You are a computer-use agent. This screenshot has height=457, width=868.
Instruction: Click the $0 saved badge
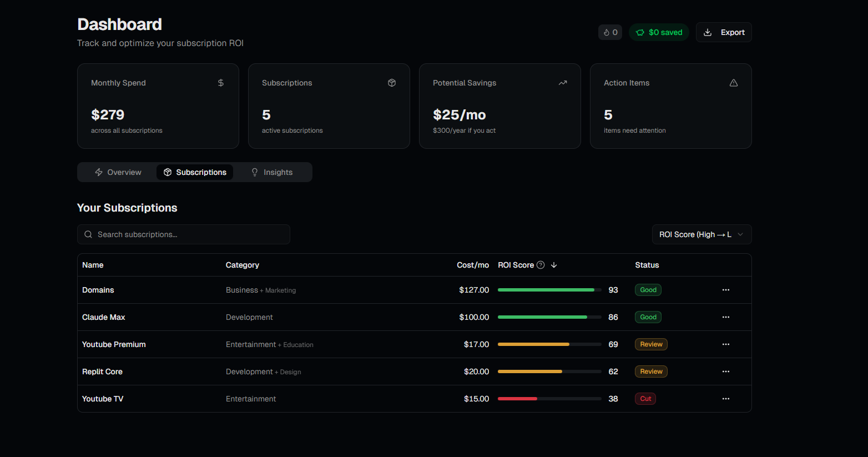659,32
